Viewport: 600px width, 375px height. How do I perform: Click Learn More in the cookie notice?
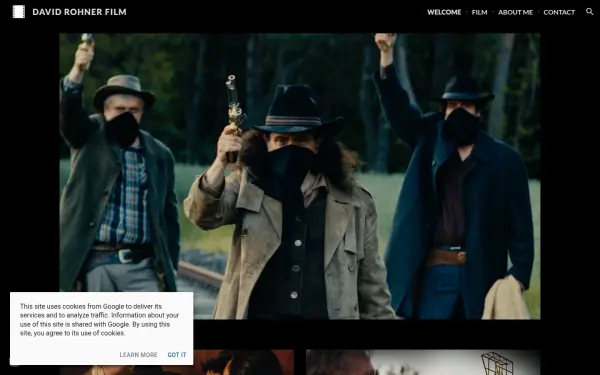click(138, 355)
